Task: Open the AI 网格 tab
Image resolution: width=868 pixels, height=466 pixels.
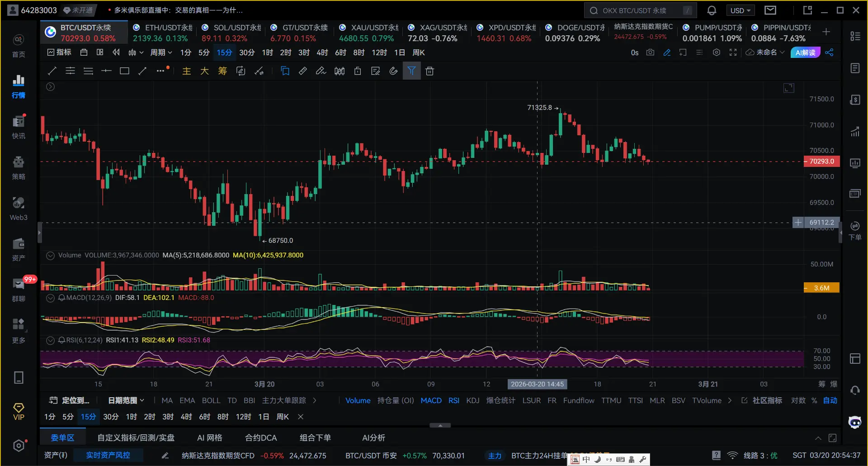Action: (x=210, y=438)
